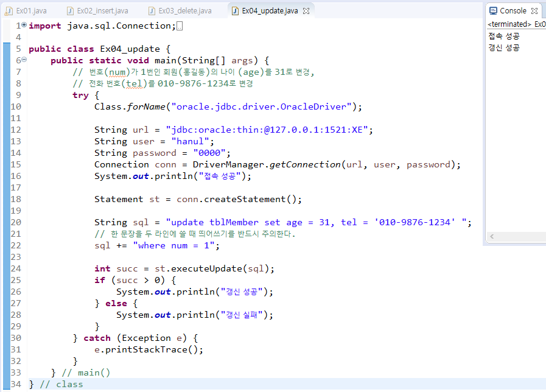Viewport: 546px width, 392px height.
Task: Click the "} else {" line
Action: tap(116, 303)
